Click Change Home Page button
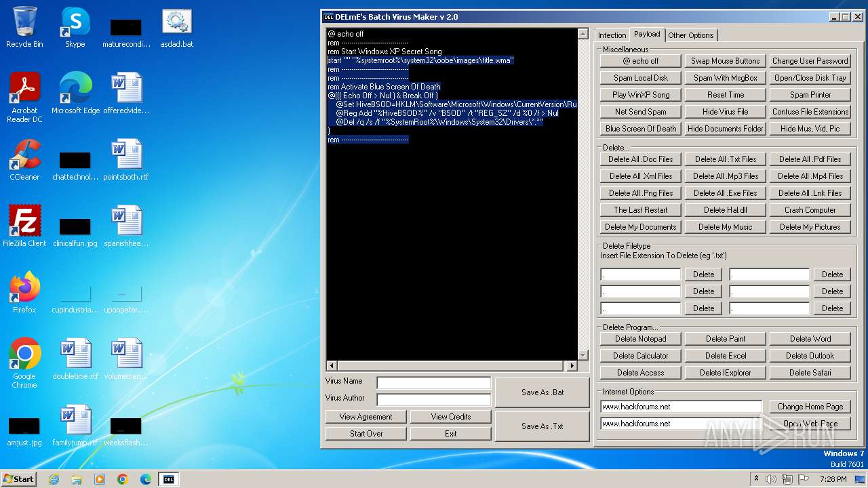 click(x=810, y=407)
